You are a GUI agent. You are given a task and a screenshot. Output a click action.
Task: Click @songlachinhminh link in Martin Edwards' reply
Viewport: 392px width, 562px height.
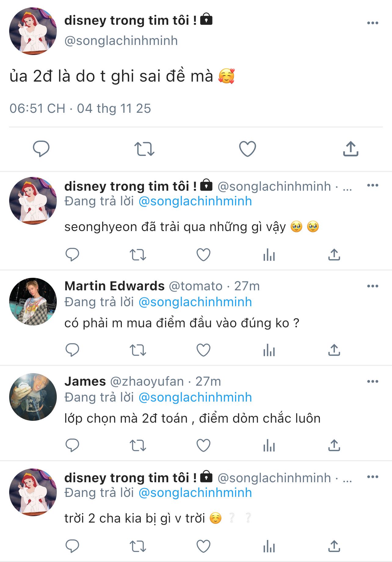[x=195, y=302]
